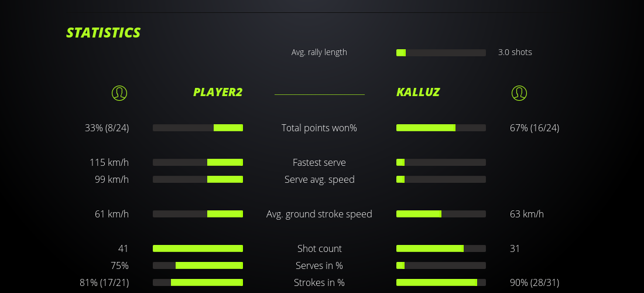Click PLAYER2's 33% (8/24) points value
644x293 pixels.
pos(107,128)
